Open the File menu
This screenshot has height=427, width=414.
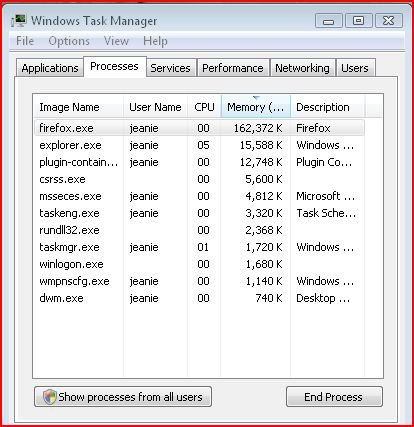25,41
